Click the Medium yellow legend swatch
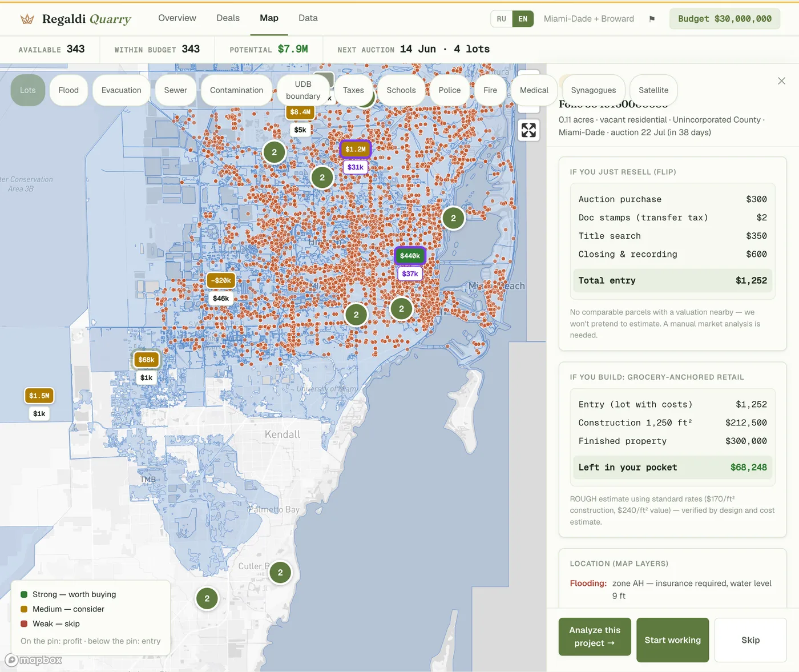This screenshot has height=672, width=799. pos(24,609)
